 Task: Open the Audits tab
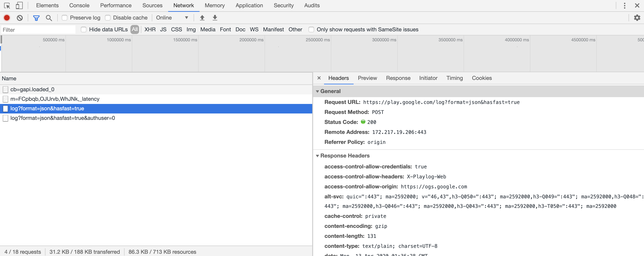click(x=312, y=5)
